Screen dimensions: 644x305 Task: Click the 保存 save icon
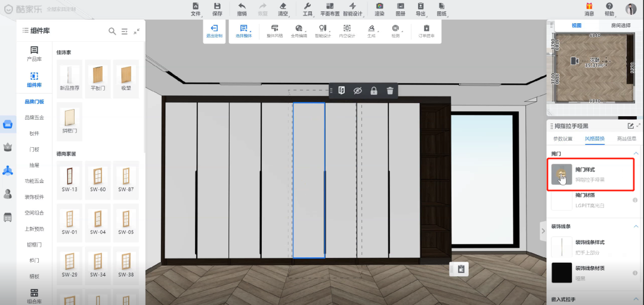(217, 6)
